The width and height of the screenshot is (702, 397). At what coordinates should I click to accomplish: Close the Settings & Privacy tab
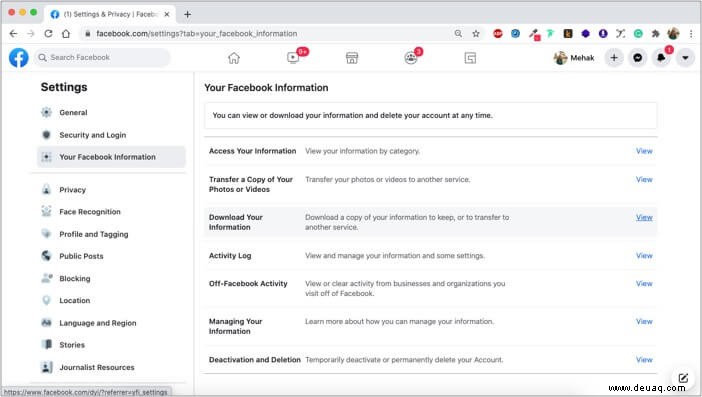click(167, 14)
